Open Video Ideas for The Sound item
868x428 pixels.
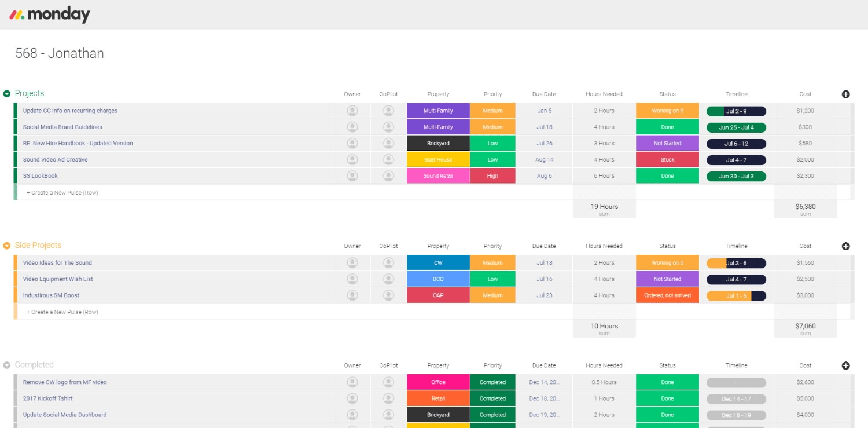coord(57,263)
